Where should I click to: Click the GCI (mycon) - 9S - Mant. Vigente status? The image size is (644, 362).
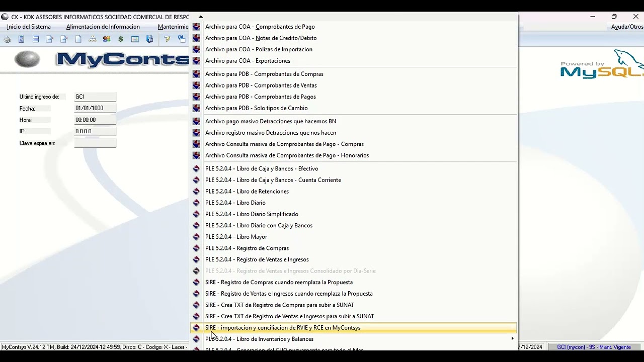coord(594,347)
